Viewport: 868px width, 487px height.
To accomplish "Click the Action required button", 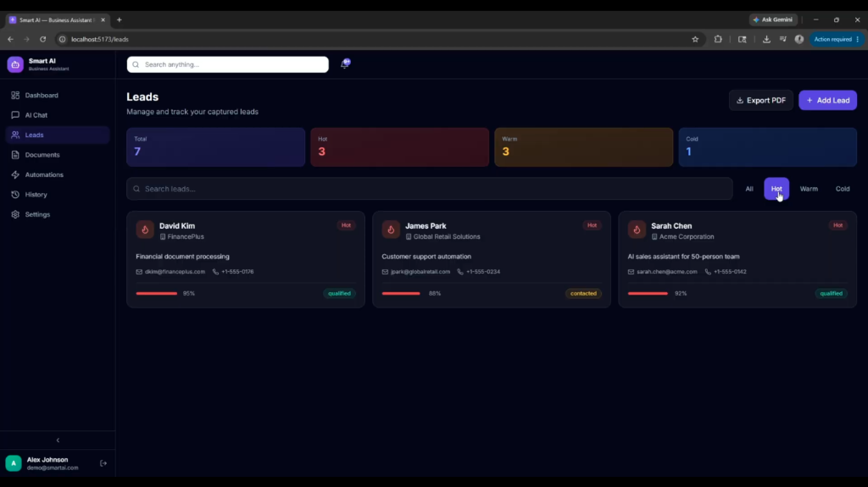I will coord(837,39).
